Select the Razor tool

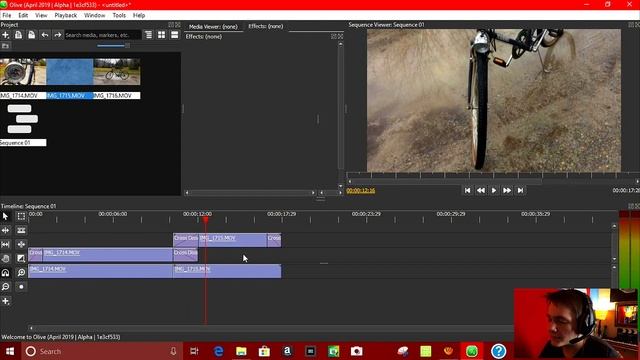click(21, 230)
